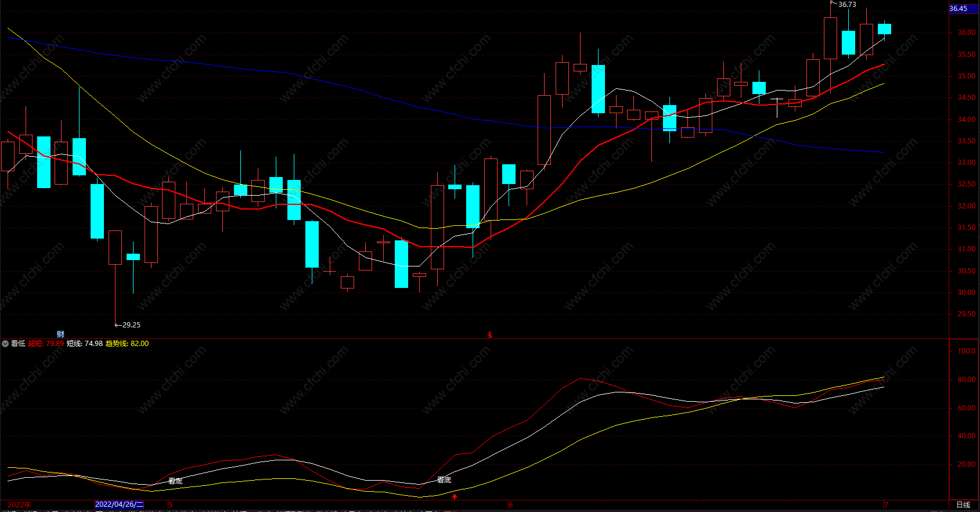This screenshot has width=980, height=512.
Task: Open the 日线 period selector
Action: (963, 504)
